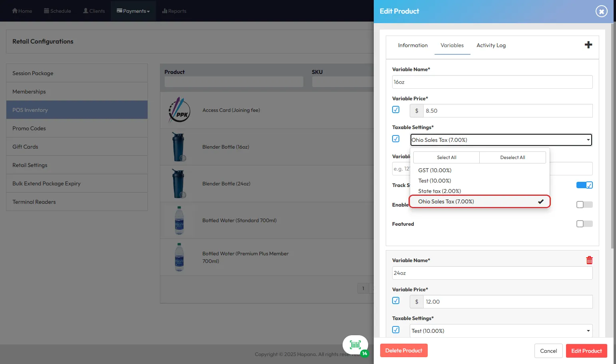
Task: Switch to the Information tab
Action: 413,46
